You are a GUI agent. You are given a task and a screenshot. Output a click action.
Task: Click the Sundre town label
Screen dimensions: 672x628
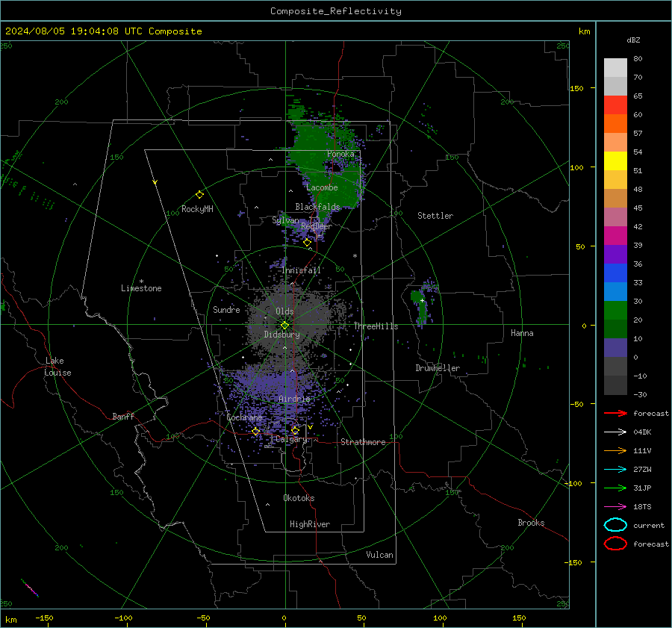click(226, 309)
